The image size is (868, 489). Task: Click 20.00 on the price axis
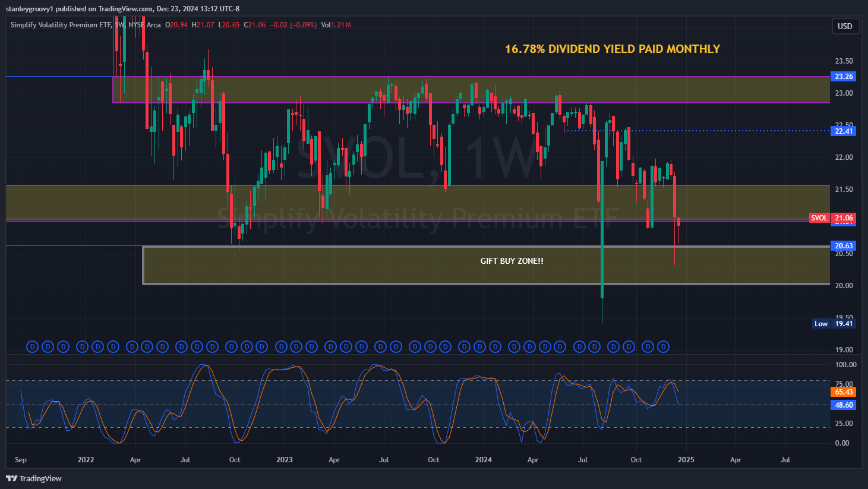pos(844,286)
